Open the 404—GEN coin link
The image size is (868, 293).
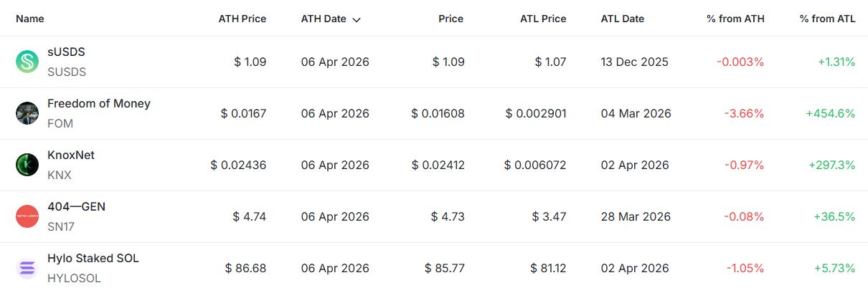click(76, 206)
